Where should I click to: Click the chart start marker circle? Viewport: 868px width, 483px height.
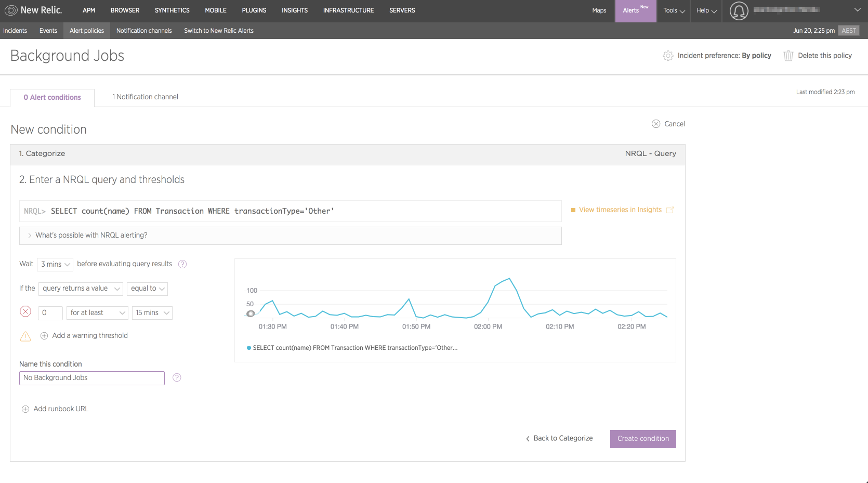(251, 314)
